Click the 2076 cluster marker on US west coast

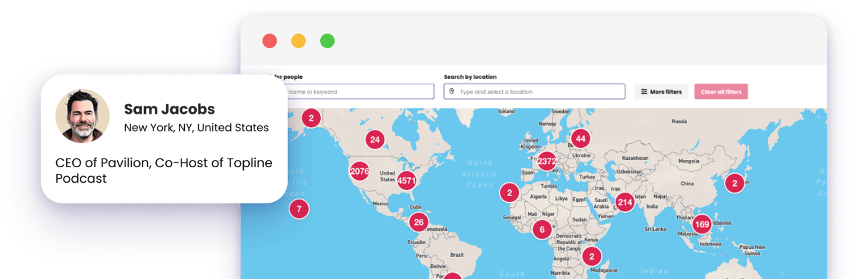click(360, 171)
